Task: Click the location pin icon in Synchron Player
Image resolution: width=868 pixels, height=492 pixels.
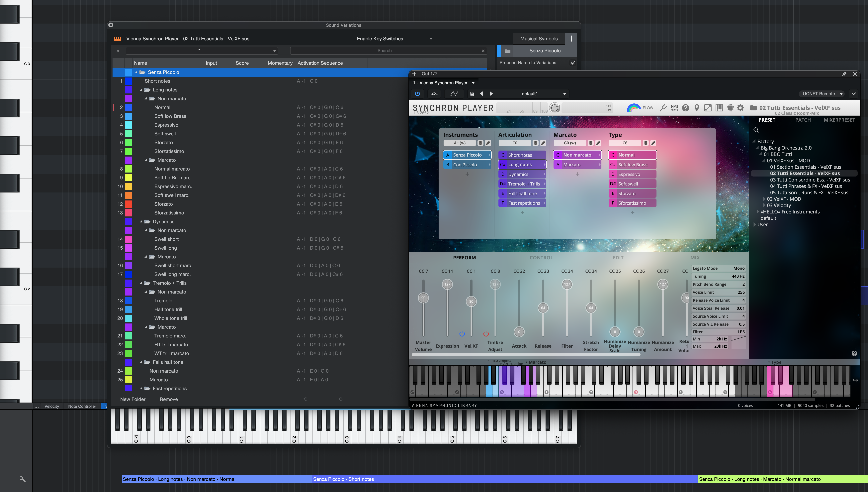Action: (x=696, y=108)
